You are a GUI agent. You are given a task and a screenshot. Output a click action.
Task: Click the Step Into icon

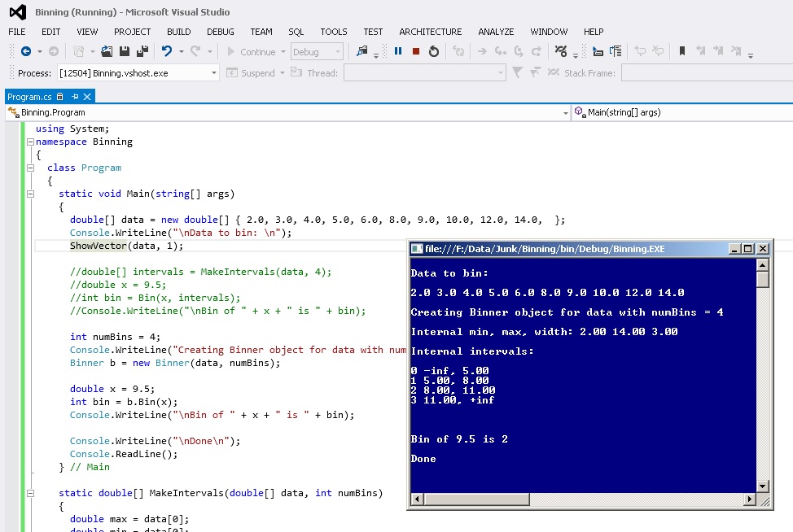pos(500,51)
